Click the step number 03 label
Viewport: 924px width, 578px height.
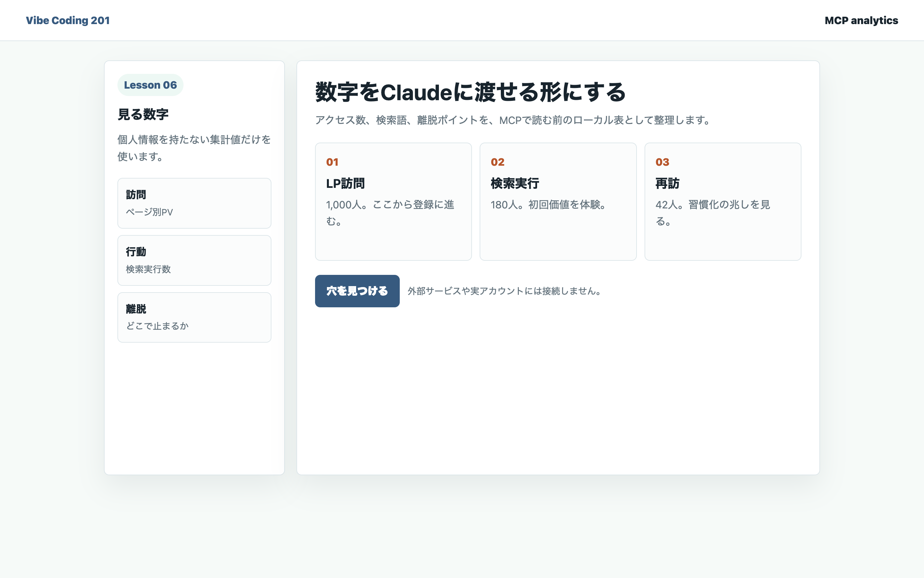pyautogui.click(x=663, y=162)
